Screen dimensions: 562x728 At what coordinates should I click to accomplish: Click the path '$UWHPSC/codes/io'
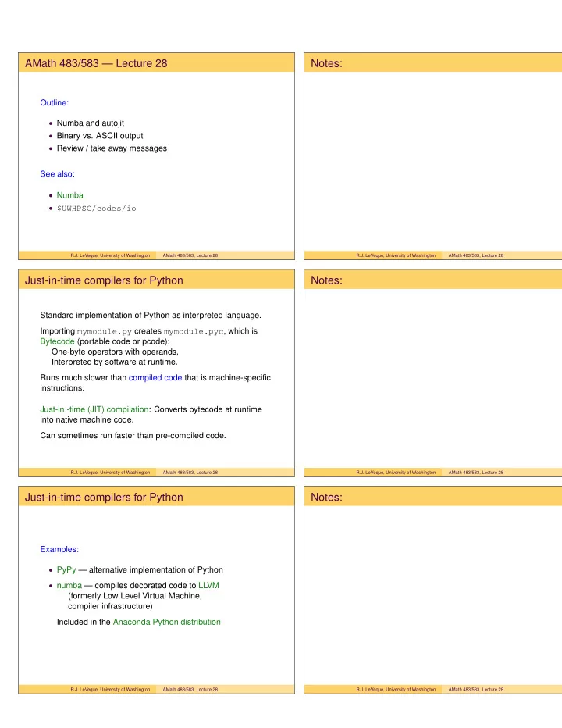click(97, 209)
